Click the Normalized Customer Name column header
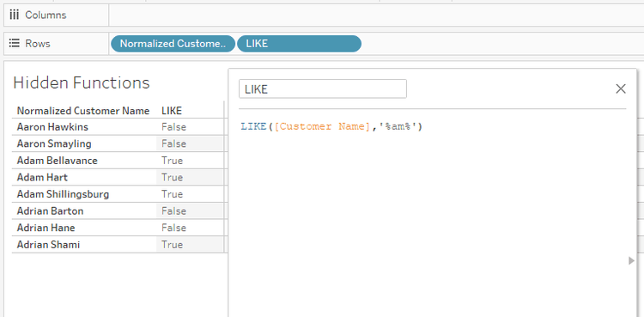Screen dimensions: 644x317 coord(83,111)
